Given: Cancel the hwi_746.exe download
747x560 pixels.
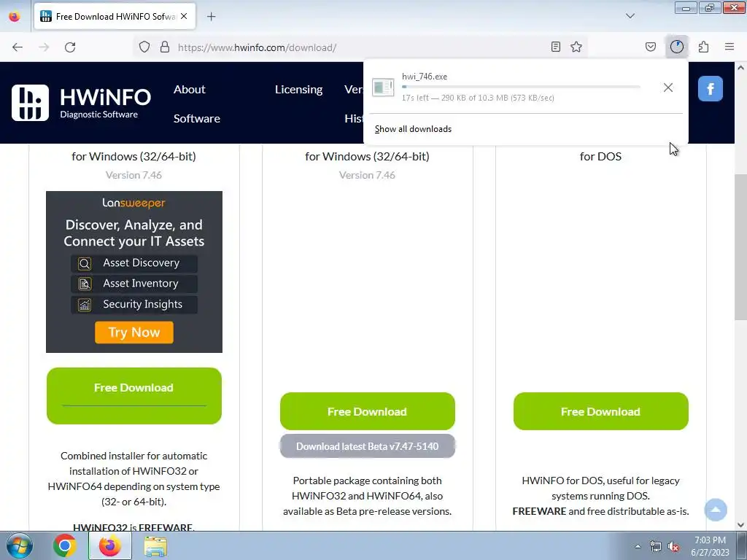Looking at the screenshot, I should (668, 87).
